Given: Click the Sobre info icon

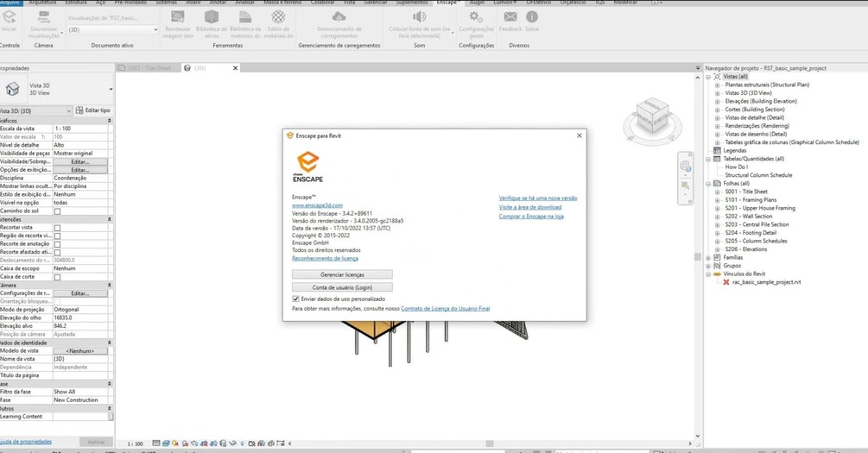Looking at the screenshot, I should click(532, 17).
